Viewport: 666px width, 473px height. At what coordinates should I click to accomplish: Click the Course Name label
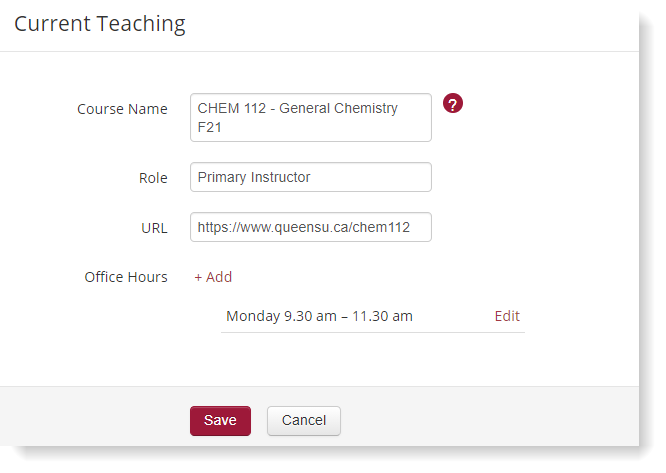tap(122, 109)
